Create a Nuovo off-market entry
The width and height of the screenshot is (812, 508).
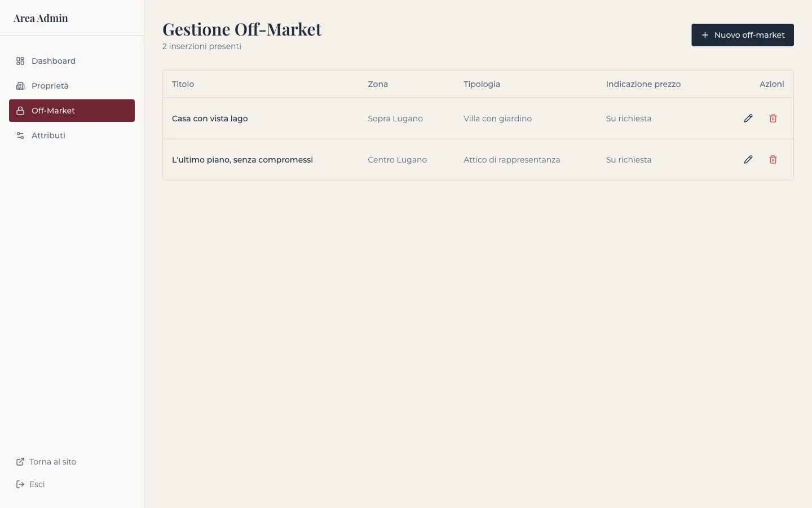coord(743,35)
